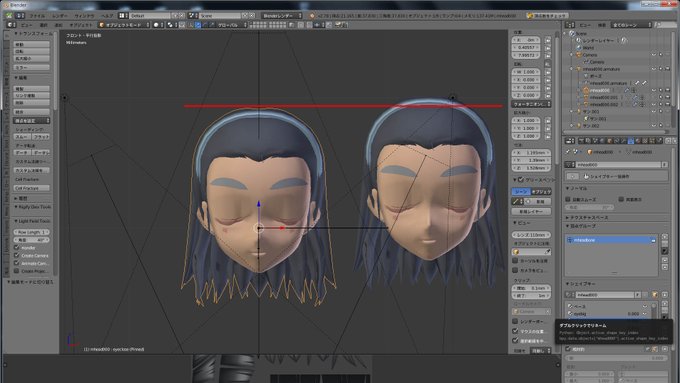The height and width of the screenshot is (383, 680).
Task: Toggle the 3D manipulator widget icon
Action: (x=190, y=25)
